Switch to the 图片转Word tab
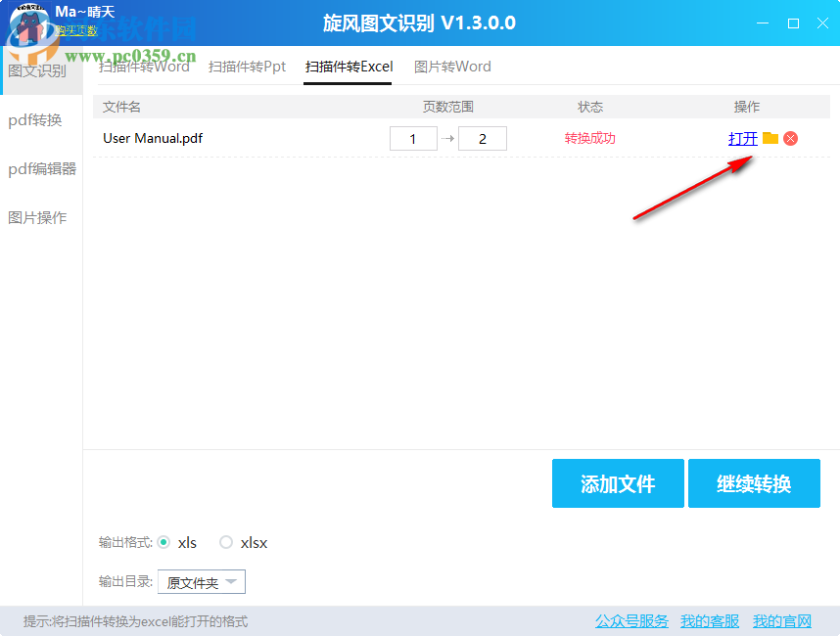Image resolution: width=840 pixels, height=636 pixels. click(x=452, y=68)
